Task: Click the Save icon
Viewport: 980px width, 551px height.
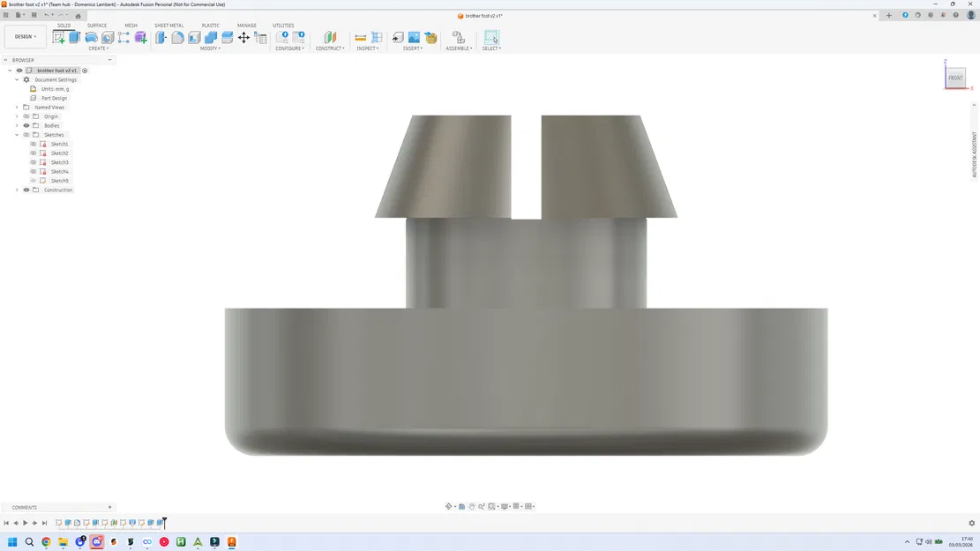Action: 34,15
